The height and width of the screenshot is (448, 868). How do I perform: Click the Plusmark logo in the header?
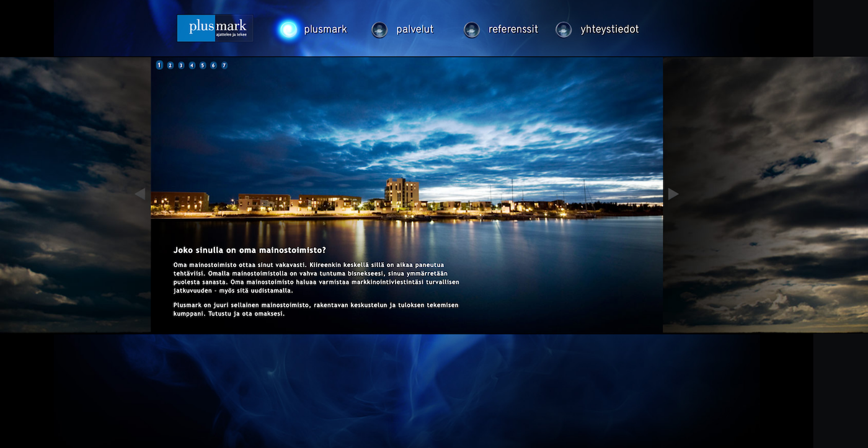(x=215, y=29)
